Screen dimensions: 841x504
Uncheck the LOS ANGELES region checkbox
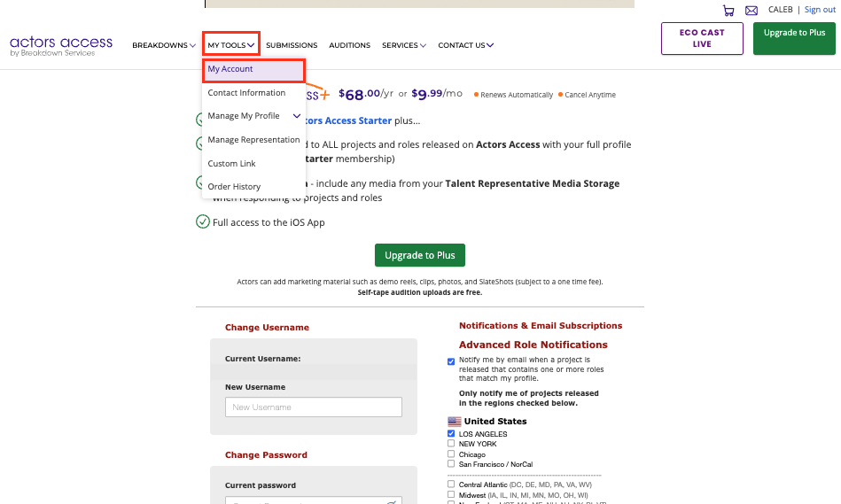pyautogui.click(x=451, y=433)
